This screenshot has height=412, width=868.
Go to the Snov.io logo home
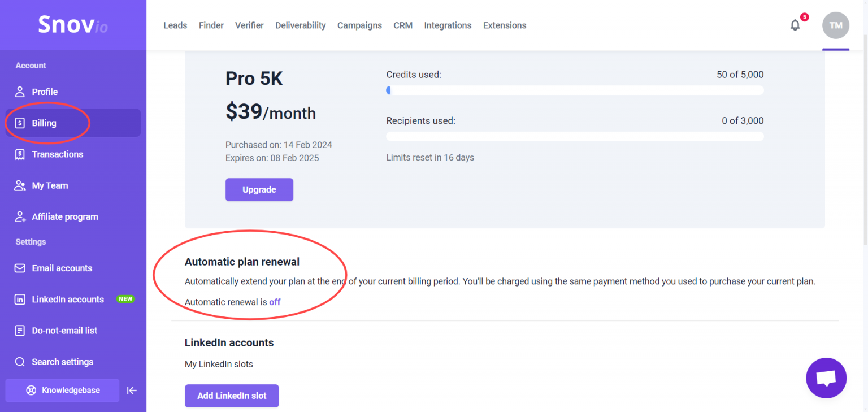(x=73, y=25)
